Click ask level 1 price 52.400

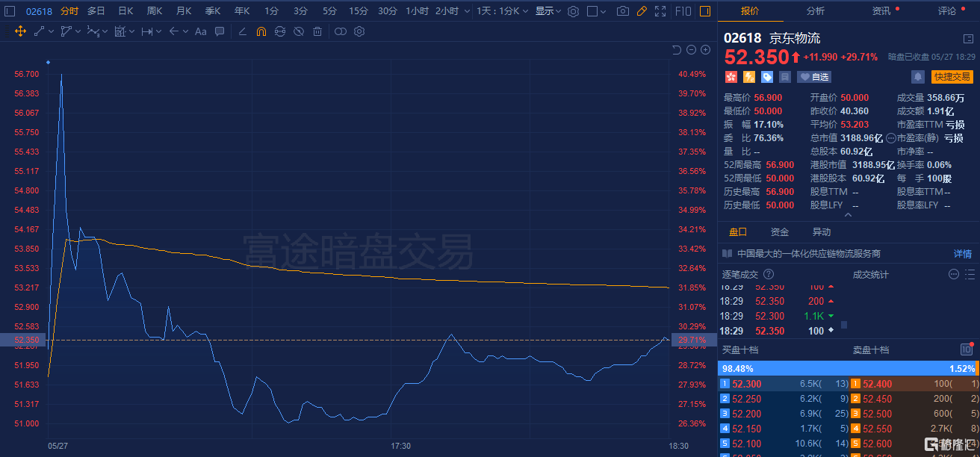878,384
